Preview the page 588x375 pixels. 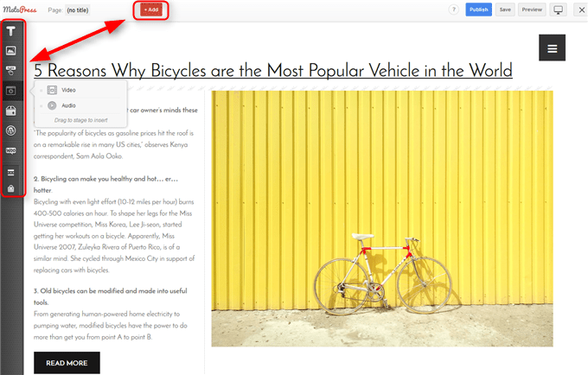(532, 10)
